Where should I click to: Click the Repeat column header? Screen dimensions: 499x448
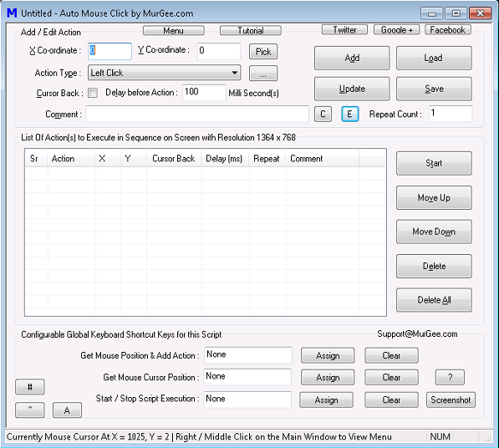[x=267, y=159]
